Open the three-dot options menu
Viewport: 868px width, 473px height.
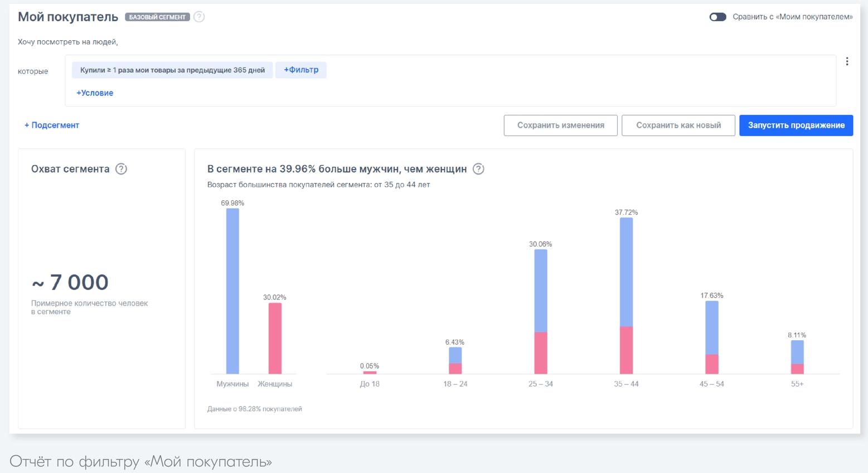click(x=847, y=61)
